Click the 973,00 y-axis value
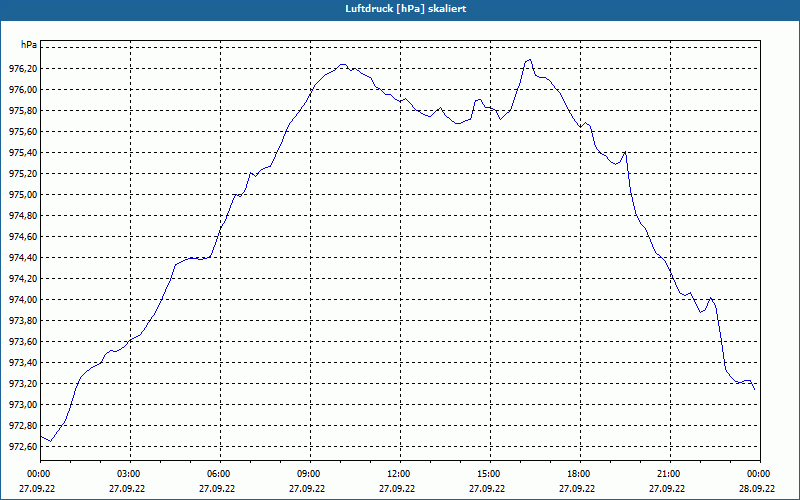Screen dimensions: 800x500 click(x=23, y=405)
